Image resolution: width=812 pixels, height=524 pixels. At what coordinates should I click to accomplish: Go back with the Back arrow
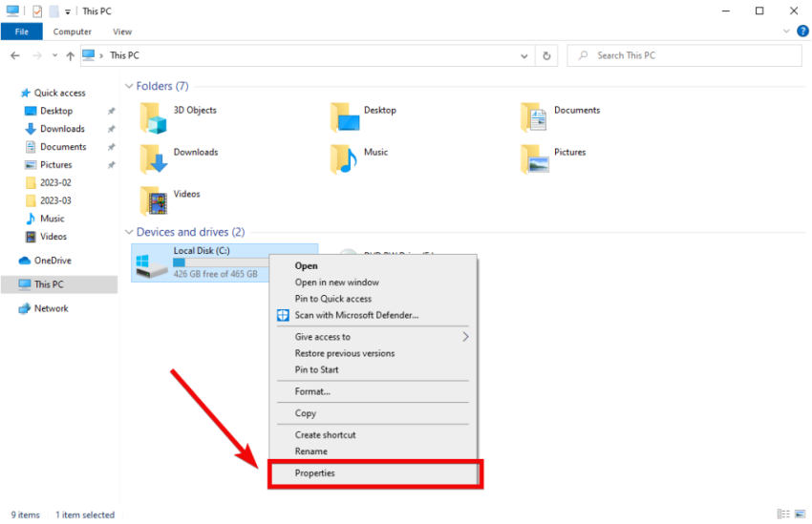coord(15,56)
